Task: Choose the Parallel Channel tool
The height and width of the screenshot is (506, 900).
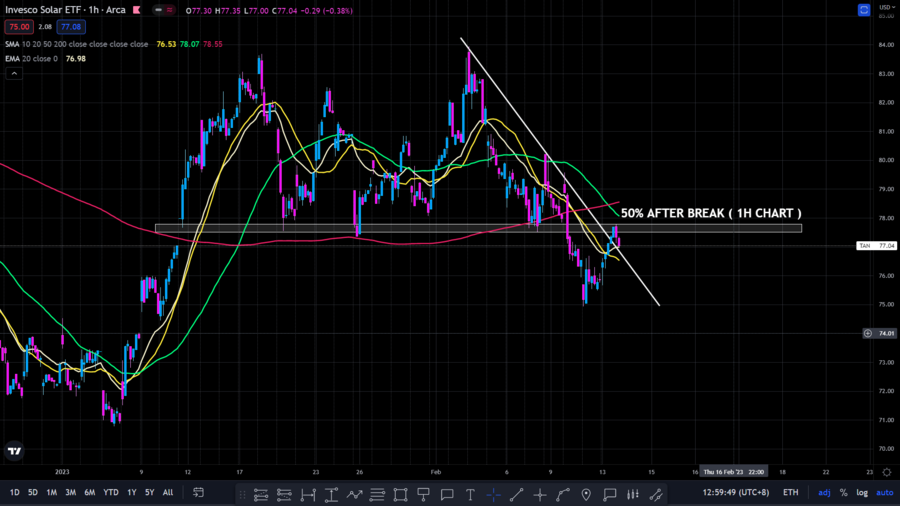Action: click(x=656, y=495)
